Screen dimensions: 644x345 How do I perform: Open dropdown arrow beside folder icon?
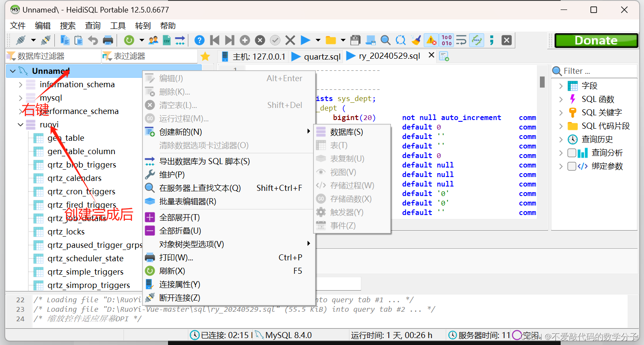coord(343,40)
